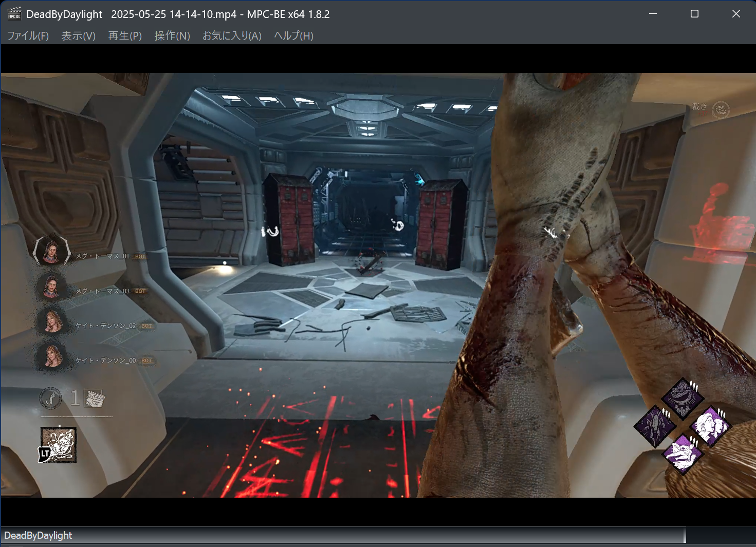
Task: Click the DeadByDaylight status bar text
Action: click(38, 535)
